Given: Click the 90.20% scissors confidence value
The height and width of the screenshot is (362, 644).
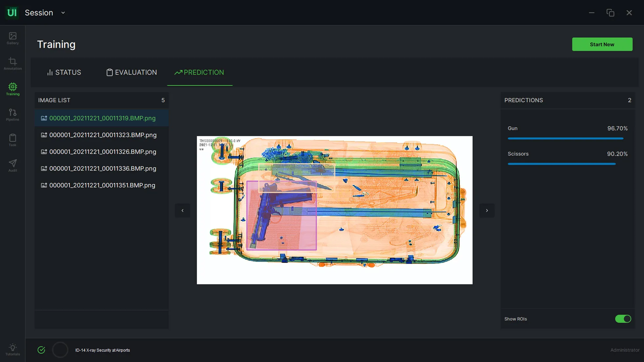Looking at the screenshot, I should [617, 154].
